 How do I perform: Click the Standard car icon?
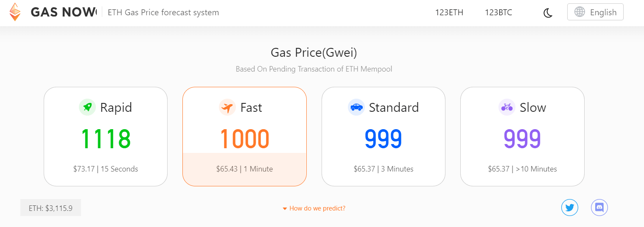tap(356, 107)
